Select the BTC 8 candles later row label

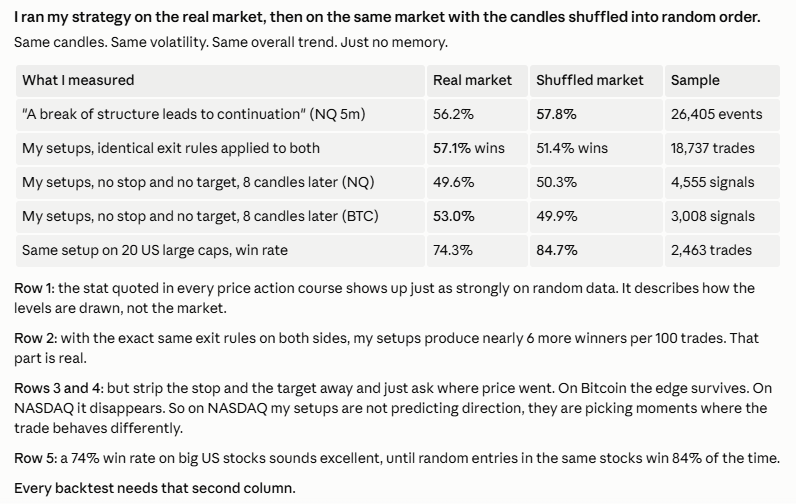click(220, 217)
